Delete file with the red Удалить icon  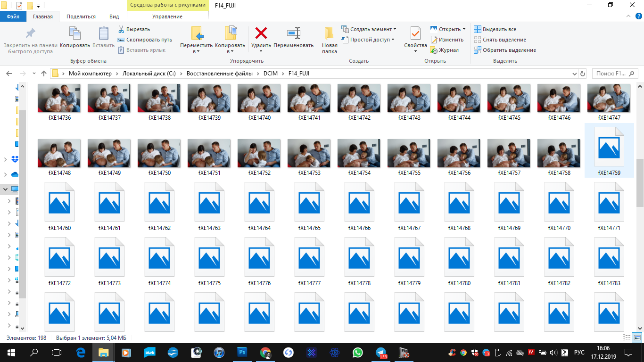261,33
